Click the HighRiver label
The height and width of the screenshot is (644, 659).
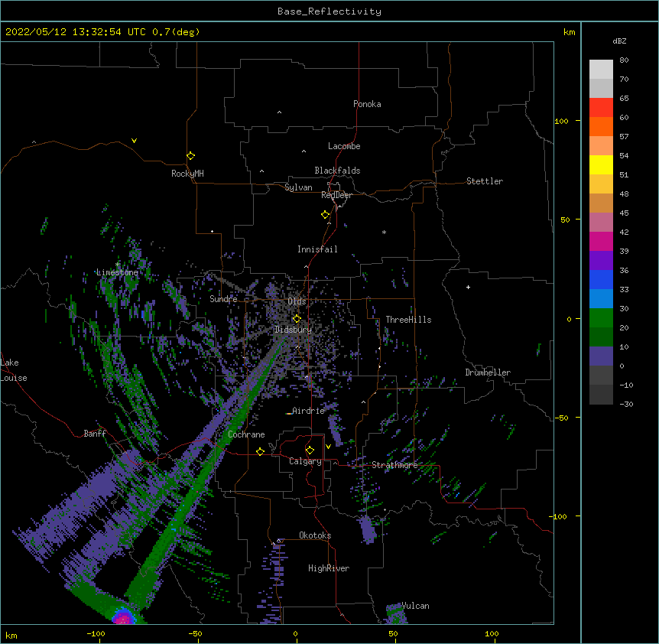tap(329, 568)
